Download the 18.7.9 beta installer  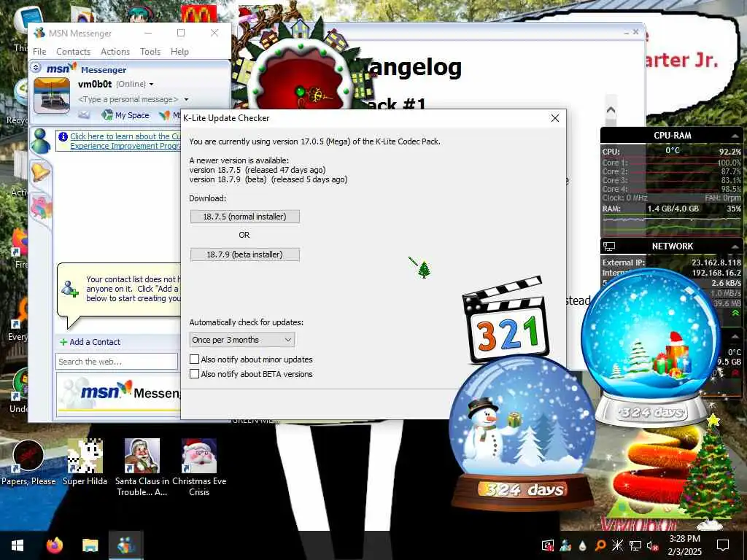pos(245,254)
